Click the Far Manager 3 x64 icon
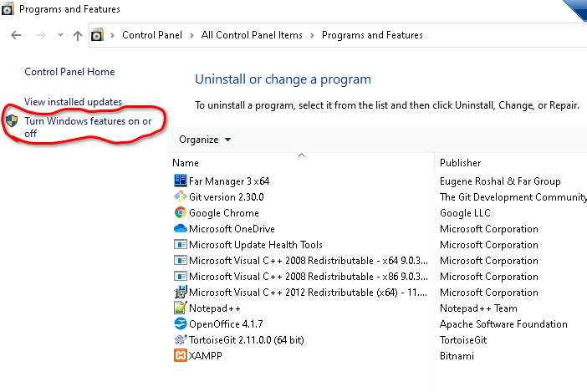Screen dimensions: 587x392 point(180,181)
